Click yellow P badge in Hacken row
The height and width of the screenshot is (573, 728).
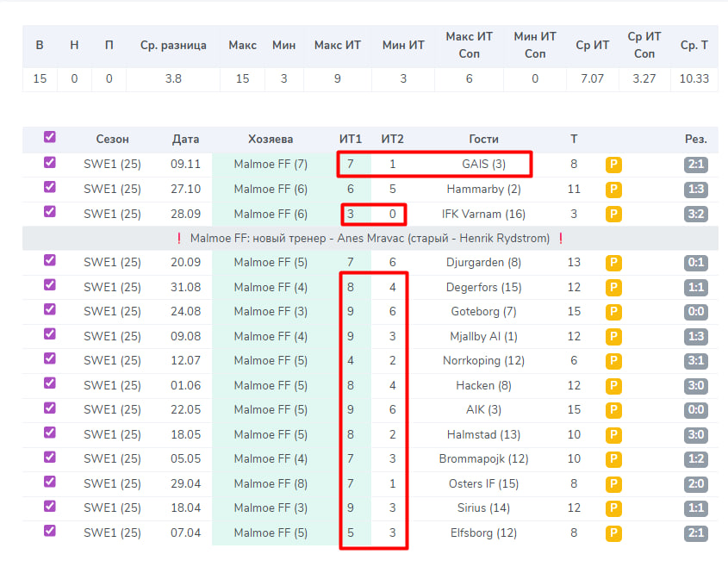(x=614, y=385)
